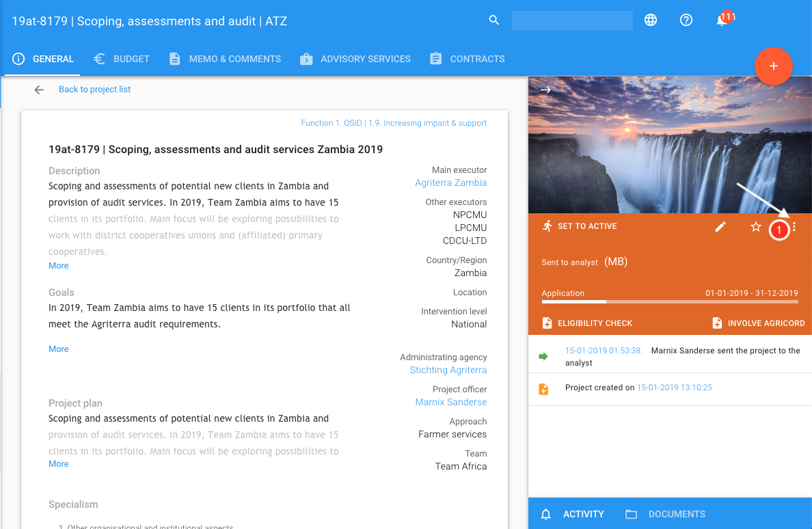Click the back arrow beside project list

tap(39, 90)
